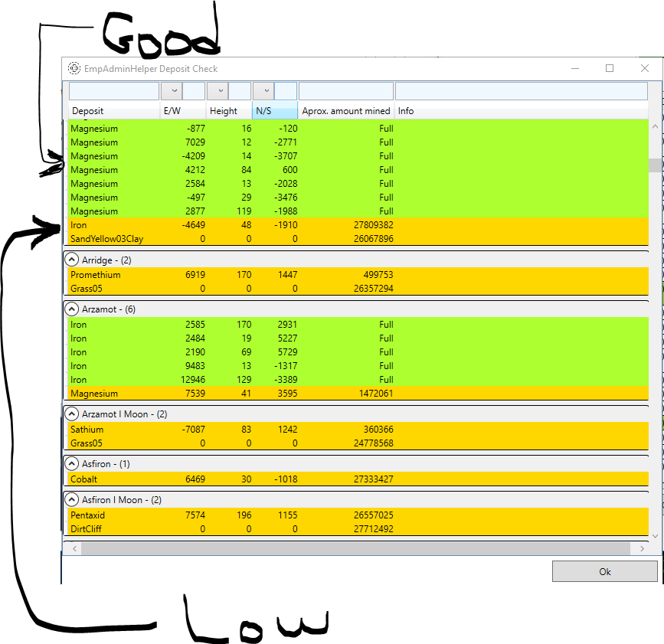Open the N/S filter operator dropdown
The image size is (664, 644).
(263, 91)
